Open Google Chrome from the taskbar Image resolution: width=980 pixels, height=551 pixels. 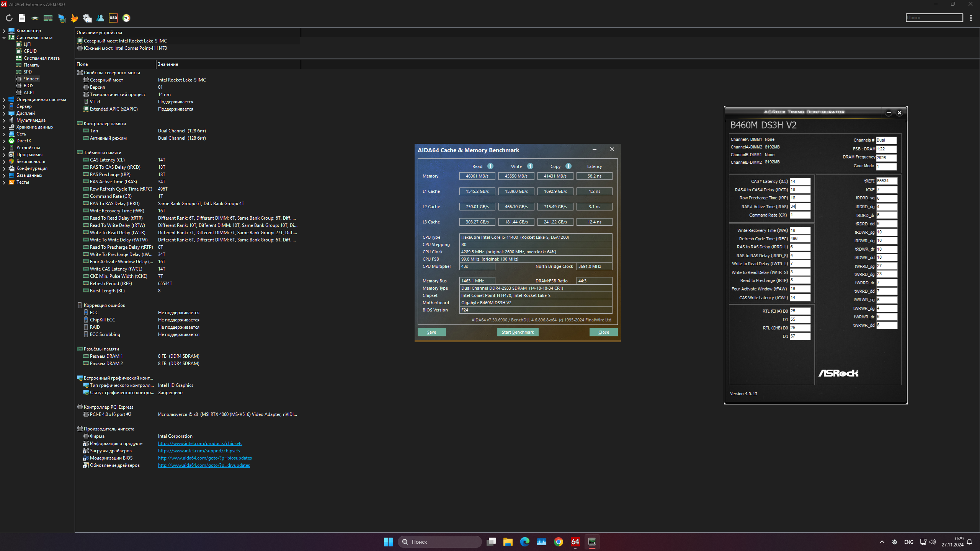click(x=558, y=542)
